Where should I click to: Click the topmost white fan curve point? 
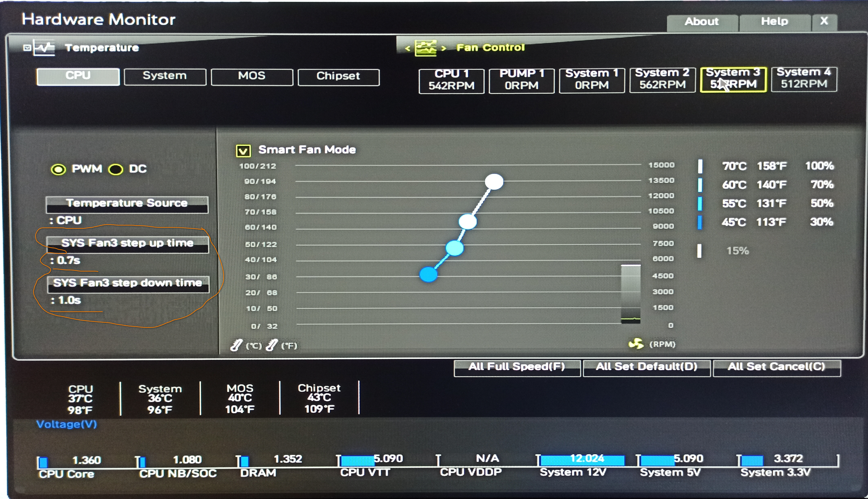pos(494,182)
